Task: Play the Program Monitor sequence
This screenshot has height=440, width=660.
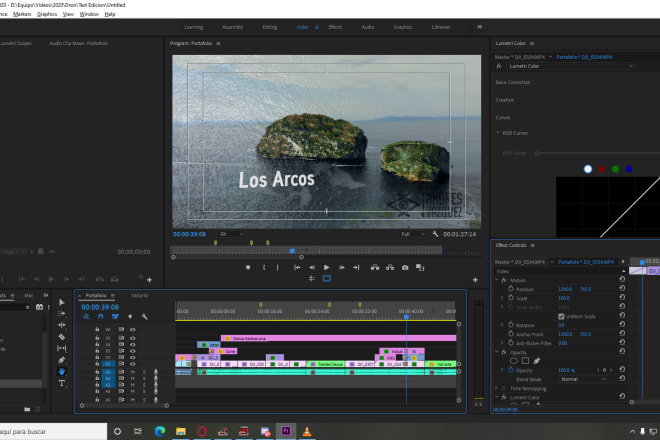Action: [x=327, y=268]
